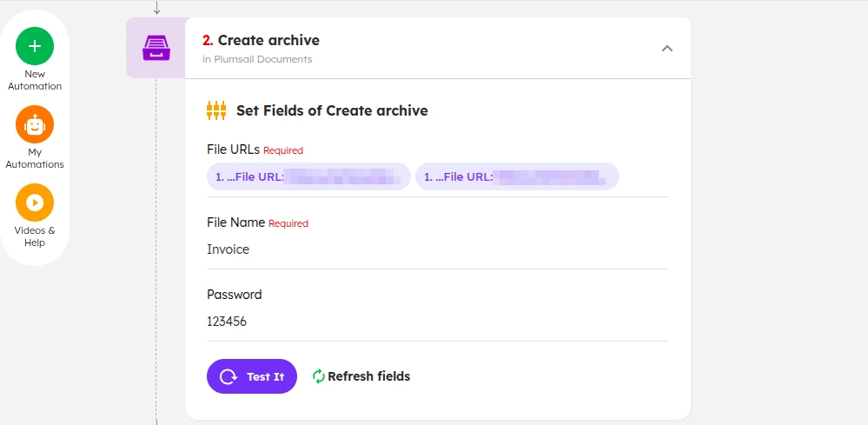Click the Password field label
The width and height of the screenshot is (868, 425).
pos(235,295)
